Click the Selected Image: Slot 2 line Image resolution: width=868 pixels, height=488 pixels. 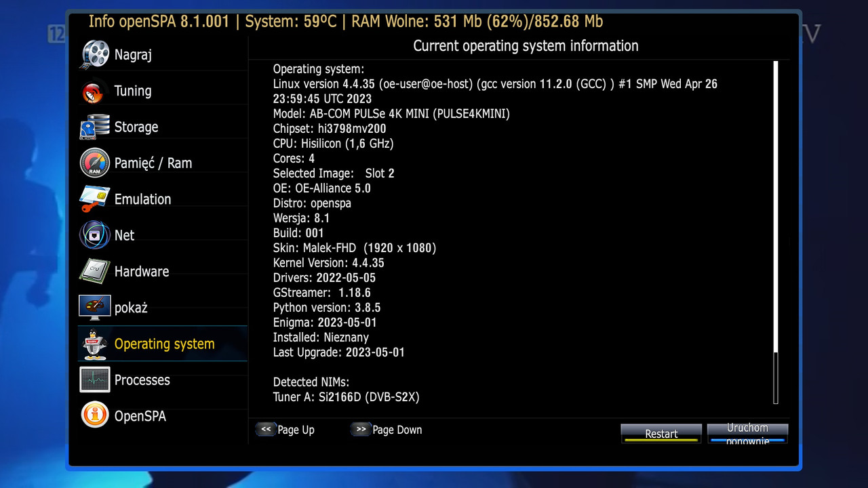pyautogui.click(x=334, y=174)
